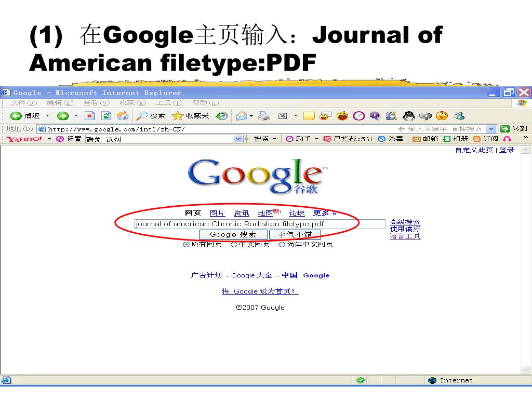
Task: Click the gray speech bubble icon
Action: (x=425, y=116)
